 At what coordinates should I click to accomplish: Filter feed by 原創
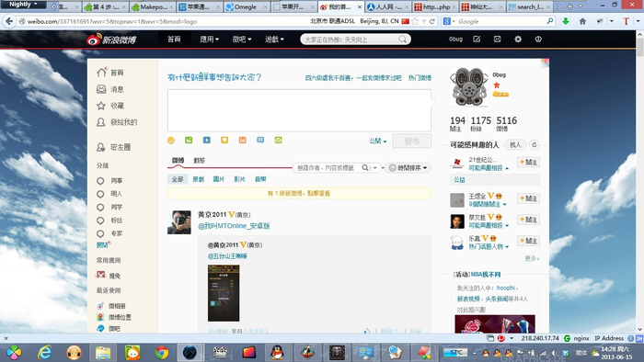pyautogui.click(x=199, y=179)
